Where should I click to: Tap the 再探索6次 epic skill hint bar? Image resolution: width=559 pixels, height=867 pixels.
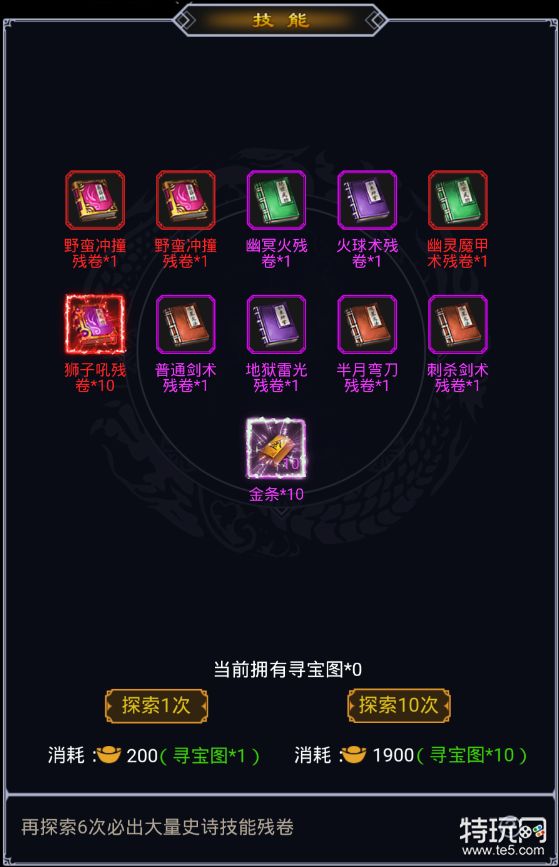(x=280, y=827)
